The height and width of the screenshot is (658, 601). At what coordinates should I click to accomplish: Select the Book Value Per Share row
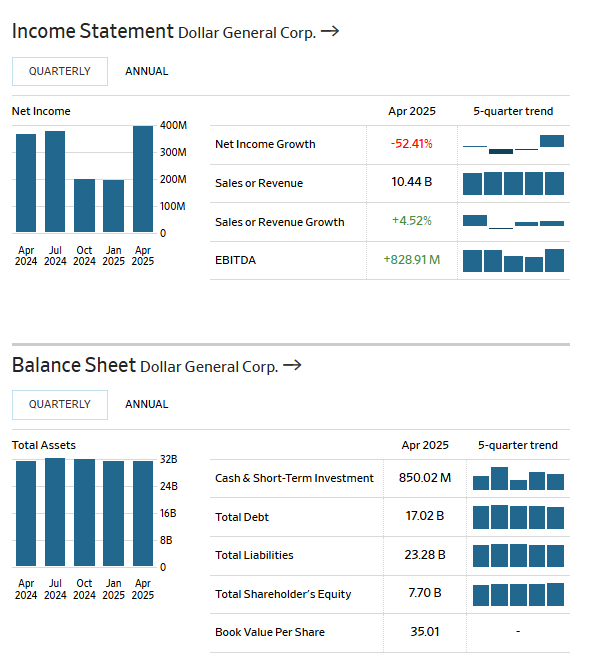click(x=269, y=632)
